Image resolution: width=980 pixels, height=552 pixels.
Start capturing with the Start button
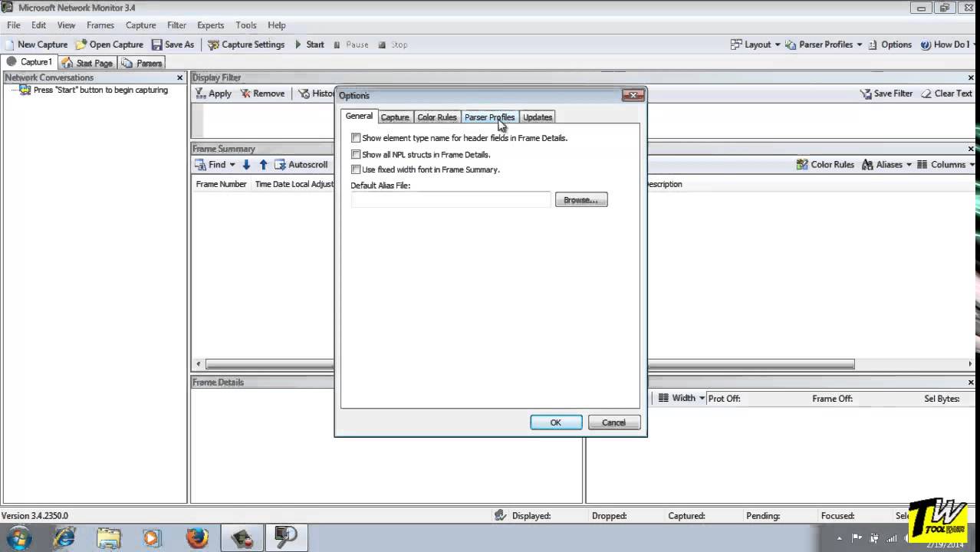309,44
